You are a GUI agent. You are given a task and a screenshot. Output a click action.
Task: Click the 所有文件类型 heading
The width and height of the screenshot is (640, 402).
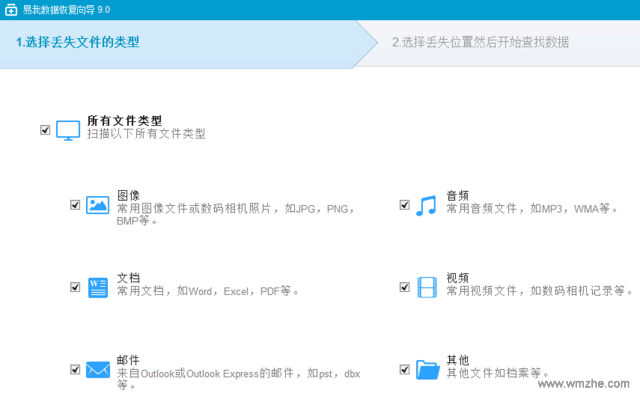point(124,120)
